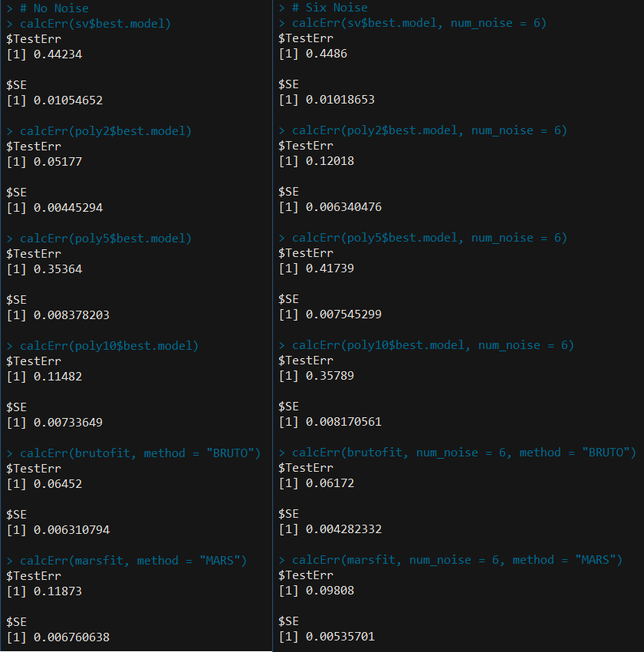Click the left marsfit method = "MARS" command
The image size is (644, 652).
click(x=133, y=561)
